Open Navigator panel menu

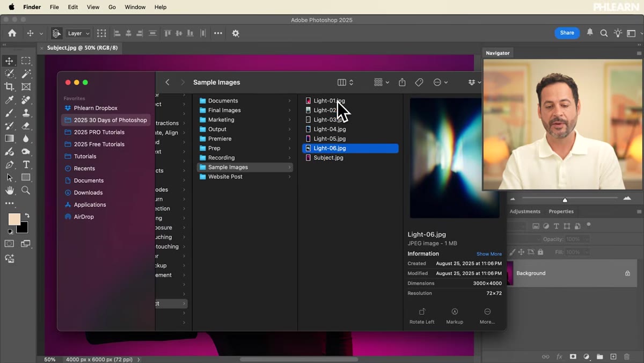[639, 53]
